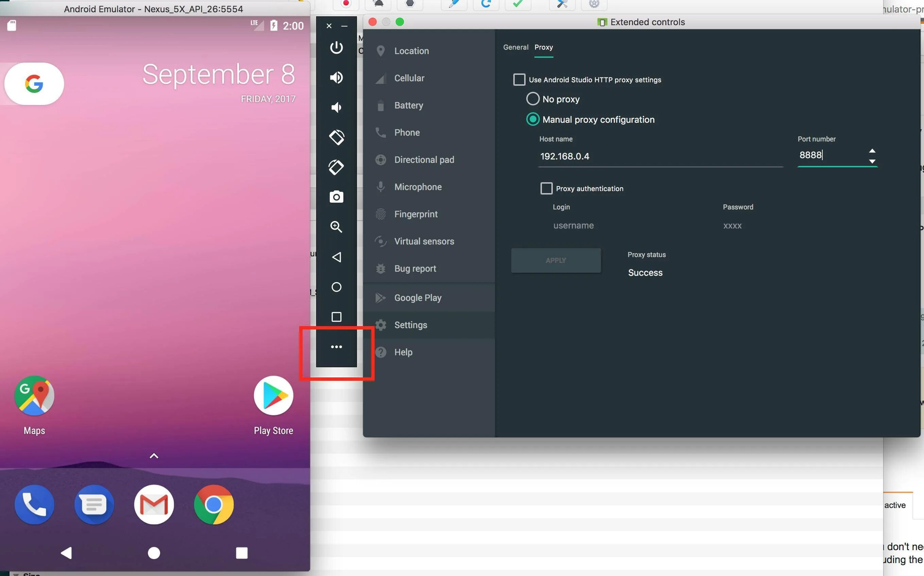Open extended controls via three-dots icon
Image resolution: width=924 pixels, height=576 pixels.
(x=336, y=347)
